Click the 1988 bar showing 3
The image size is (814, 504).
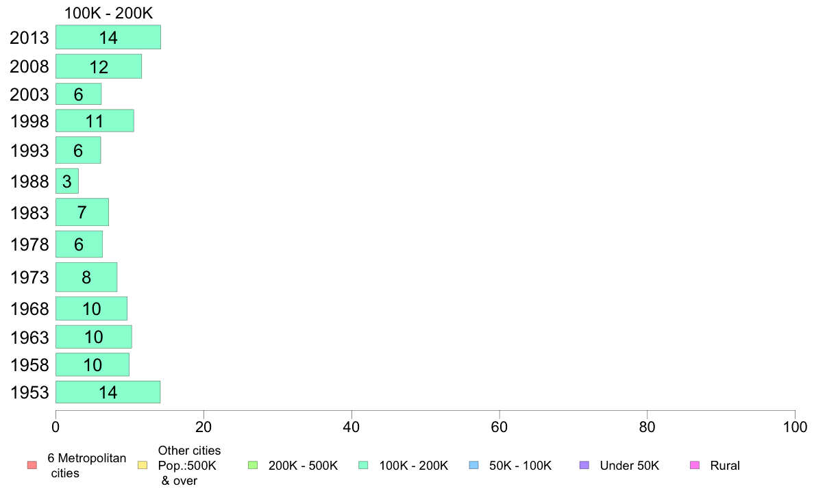(x=67, y=181)
